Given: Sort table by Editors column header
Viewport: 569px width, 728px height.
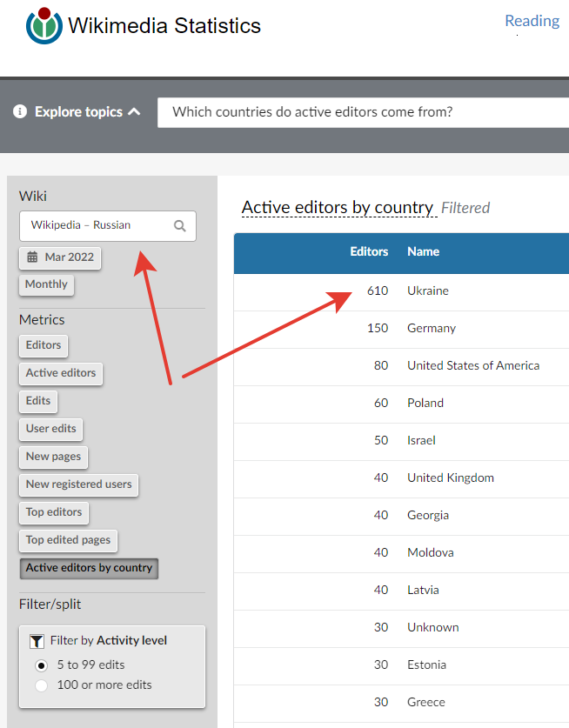Looking at the screenshot, I should pyautogui.click(x=369, y=251).
